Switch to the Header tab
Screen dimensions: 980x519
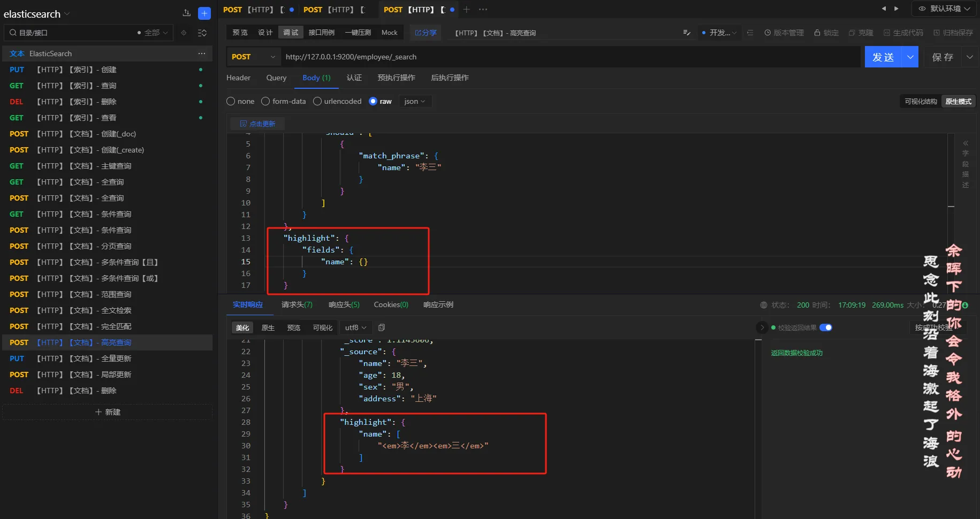238,78
